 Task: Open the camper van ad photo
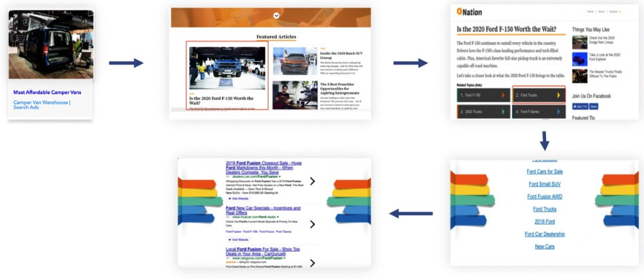coord(51,44)
